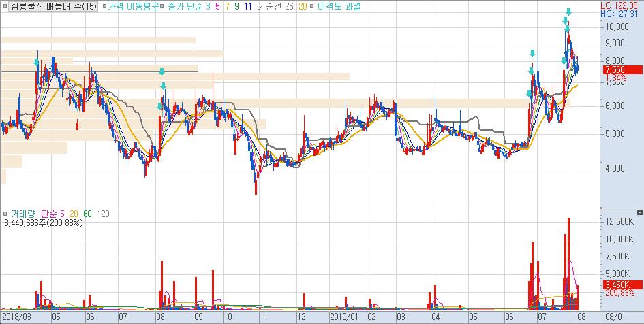Click the square marker before 종가 단순
Image resolution: width=644 pixels, height=324 pixels.
click(x=162, y=7)
